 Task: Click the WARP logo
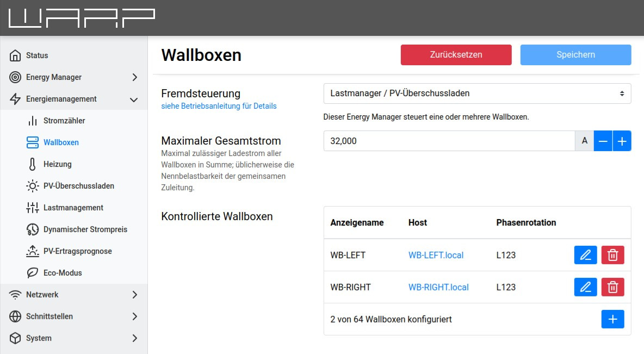point(82,18)
